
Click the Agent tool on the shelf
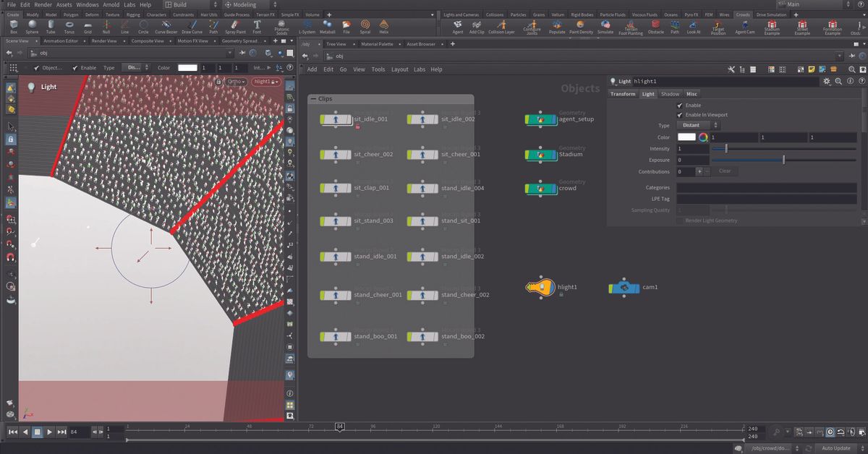pyautogui.click(x=458, y=27)
